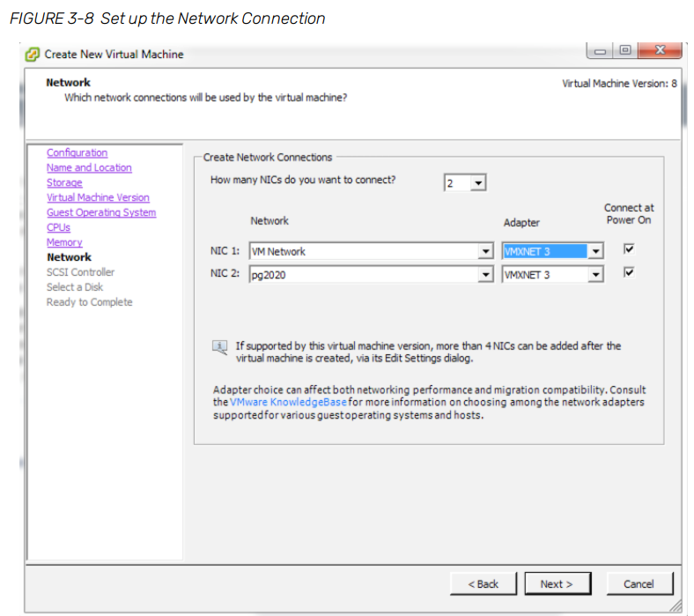Jump to the CPUs step

[58, 227]
